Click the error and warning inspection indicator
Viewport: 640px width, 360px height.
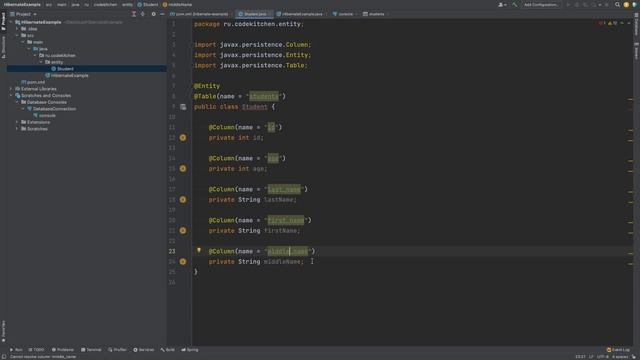click(608, 23)
